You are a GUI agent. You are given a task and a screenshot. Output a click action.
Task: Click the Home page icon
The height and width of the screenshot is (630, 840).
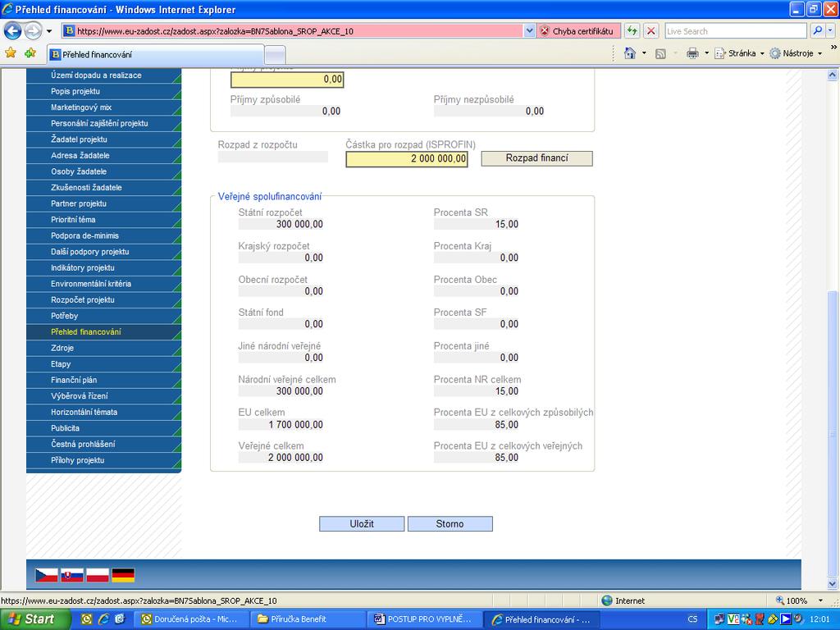[x=630, y=53]
